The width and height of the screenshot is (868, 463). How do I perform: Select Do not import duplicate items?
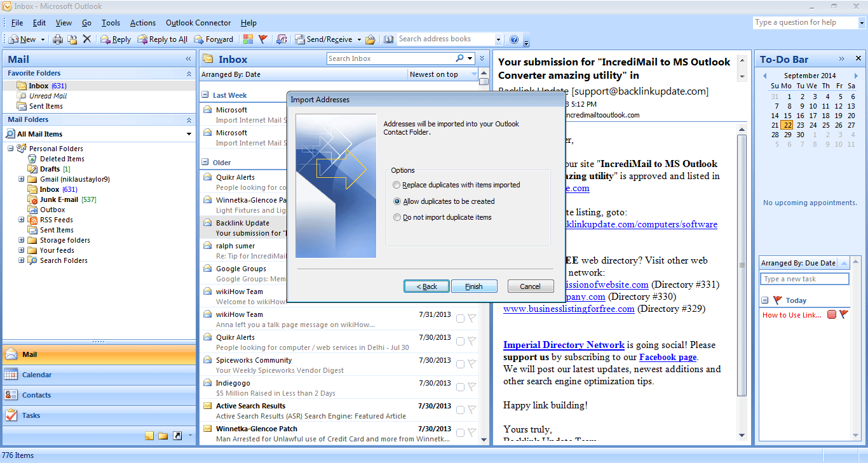397,217
